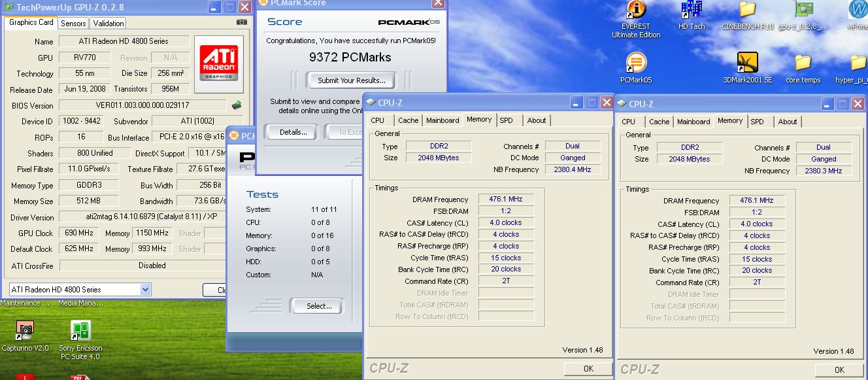Open the hyper_pi folder on desktop
Image resolution: width=868 pixels, height=380 pixels.
[x=852, y=68]
